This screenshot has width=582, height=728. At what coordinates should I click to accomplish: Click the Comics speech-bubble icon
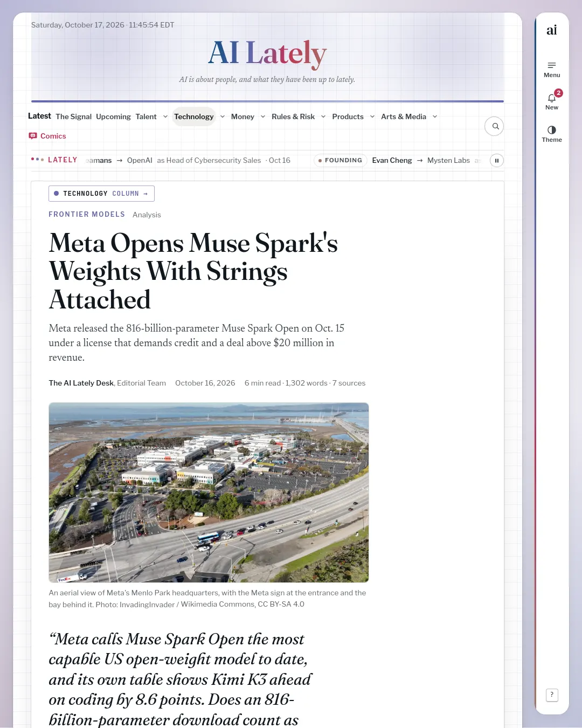tap(33, 136)
